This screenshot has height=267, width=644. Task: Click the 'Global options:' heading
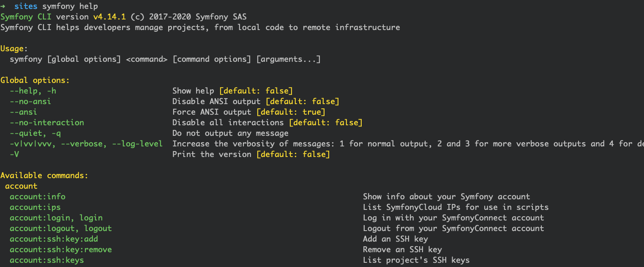35,80
